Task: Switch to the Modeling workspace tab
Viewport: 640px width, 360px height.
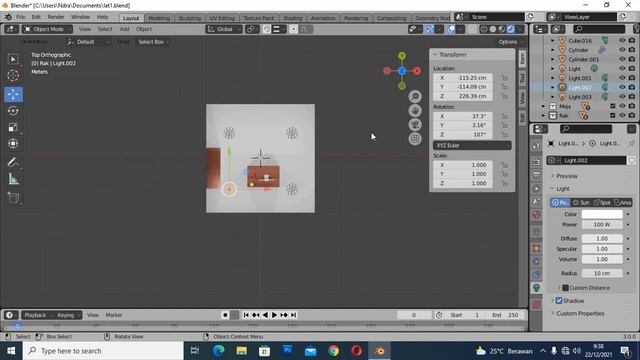Action: point(159,18)
